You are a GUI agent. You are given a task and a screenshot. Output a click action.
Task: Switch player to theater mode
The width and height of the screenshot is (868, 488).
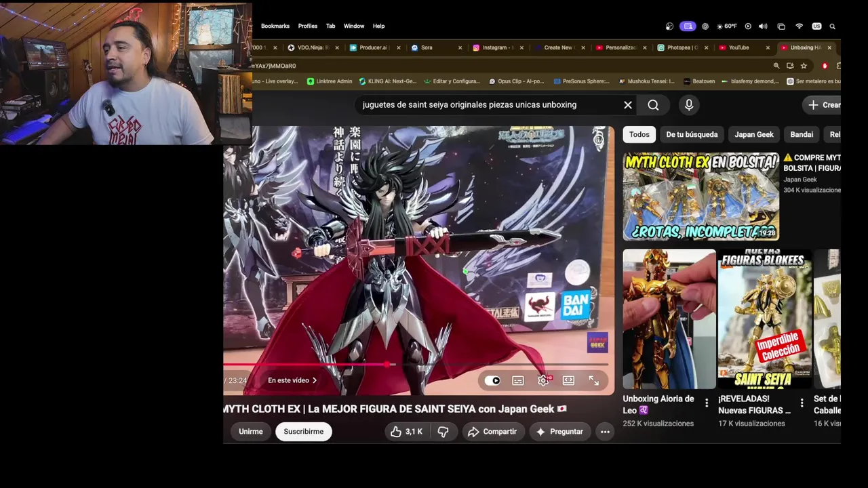click(x=568, y=381)
